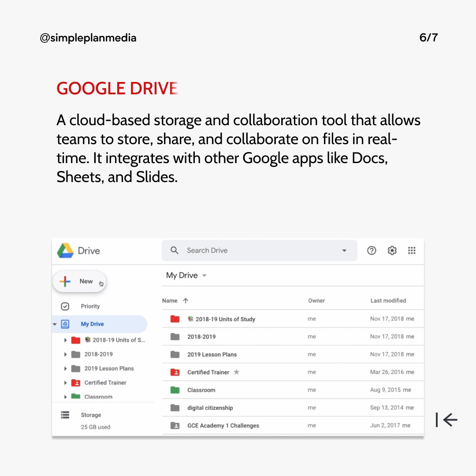476x476 pixels.
Task: Open Storage in the sidebar
Action: pyautogui.click(x=91, y=415)
